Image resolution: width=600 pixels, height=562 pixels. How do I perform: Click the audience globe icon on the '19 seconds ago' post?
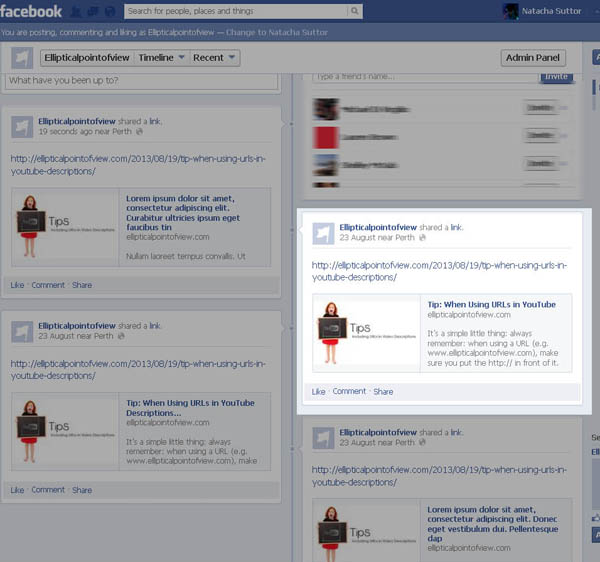coord(139,131)
